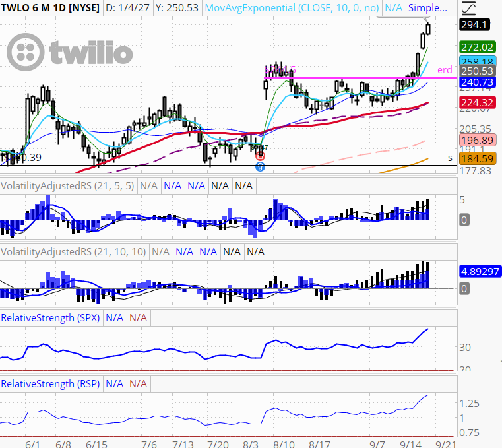Open the RelativeStrength (RSP) study label

pos(50,384)
